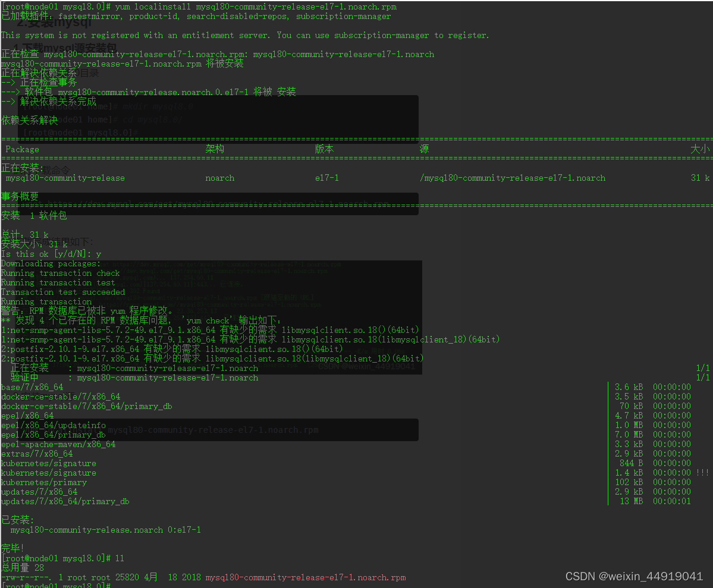713x588 pixels.
Task: Select the 完毕! completion message
Action: (12, 548)
